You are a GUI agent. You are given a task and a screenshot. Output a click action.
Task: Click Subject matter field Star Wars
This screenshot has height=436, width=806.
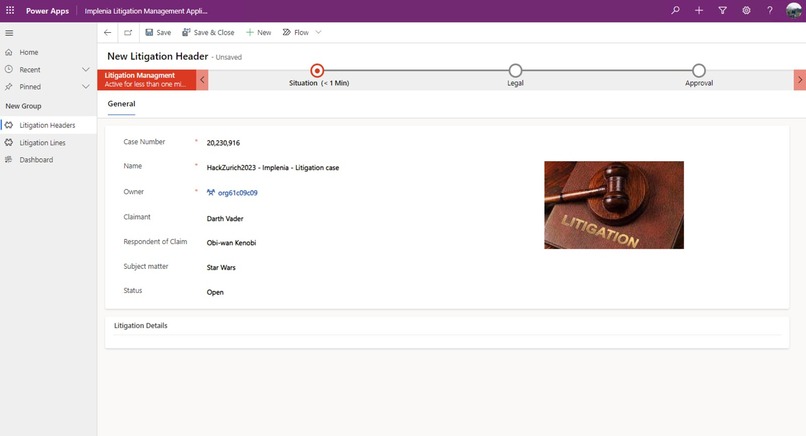point(221,267)
